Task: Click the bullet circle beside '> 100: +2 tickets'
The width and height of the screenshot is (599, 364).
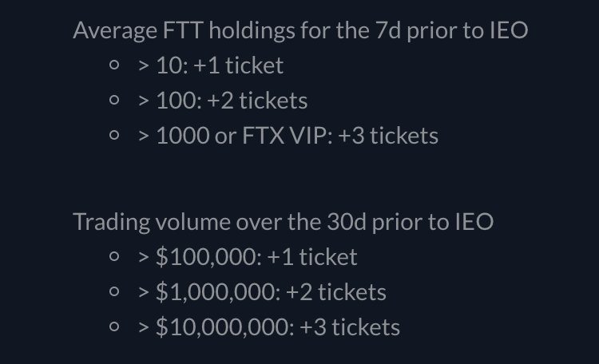Action: (114, 100)
